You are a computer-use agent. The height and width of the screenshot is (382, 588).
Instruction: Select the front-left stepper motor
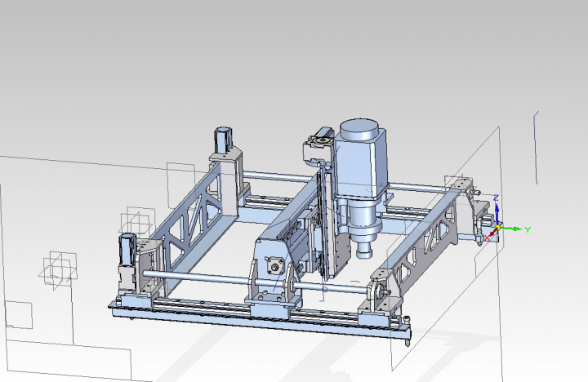[x=127, y=249]
